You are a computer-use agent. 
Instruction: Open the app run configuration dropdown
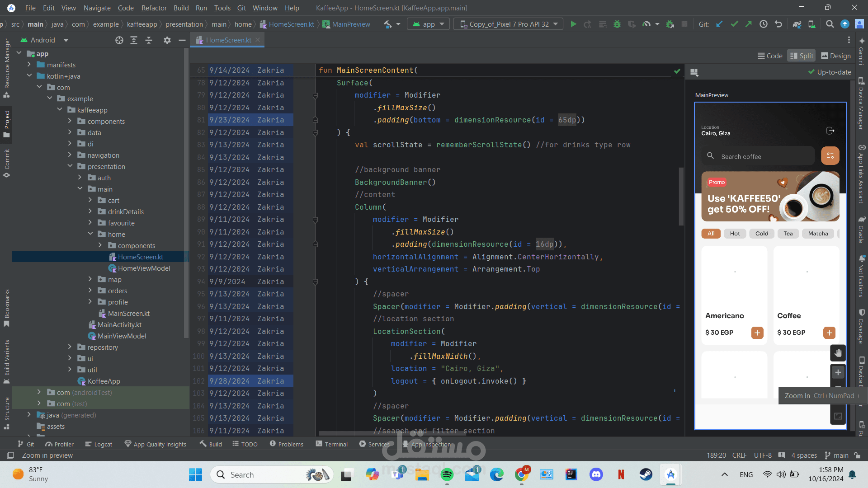(x=429, y=24)
